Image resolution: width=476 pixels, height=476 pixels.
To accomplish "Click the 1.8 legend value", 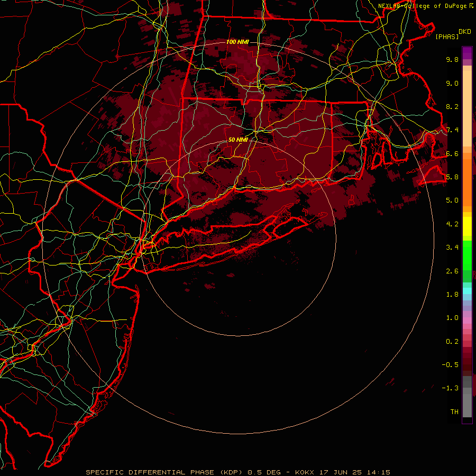I will [452, 295].
